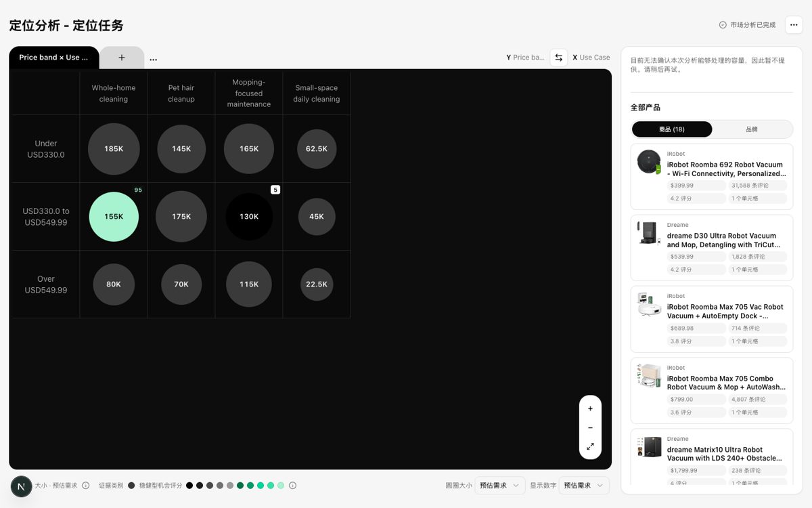Switch the product list to 品牌
The width and height of the screenshot is (812, 508).
(752, 129)
